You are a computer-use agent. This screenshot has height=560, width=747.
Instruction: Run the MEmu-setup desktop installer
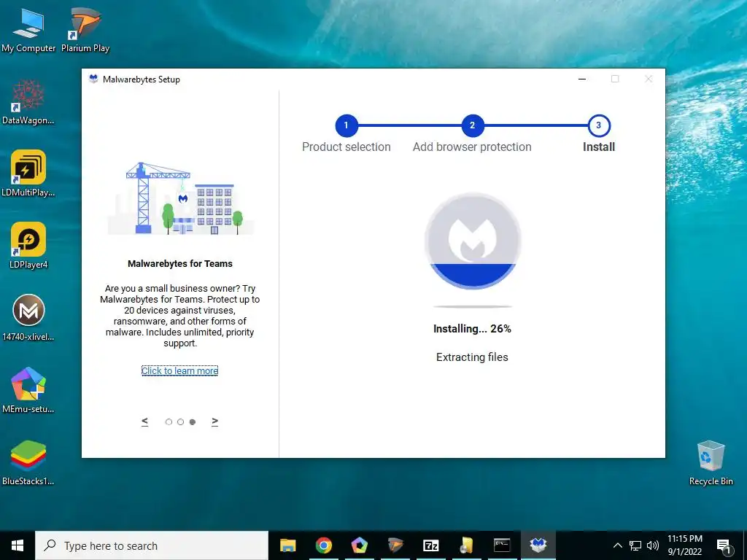[28, 391]
